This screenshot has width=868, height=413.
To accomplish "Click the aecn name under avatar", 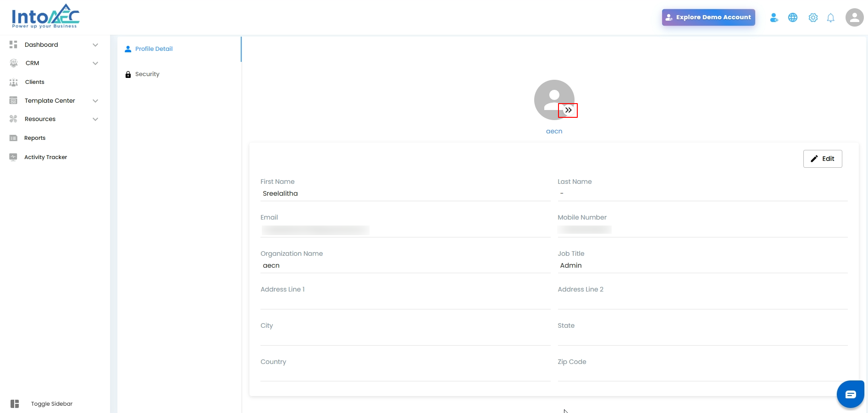I will coord(554,131).
